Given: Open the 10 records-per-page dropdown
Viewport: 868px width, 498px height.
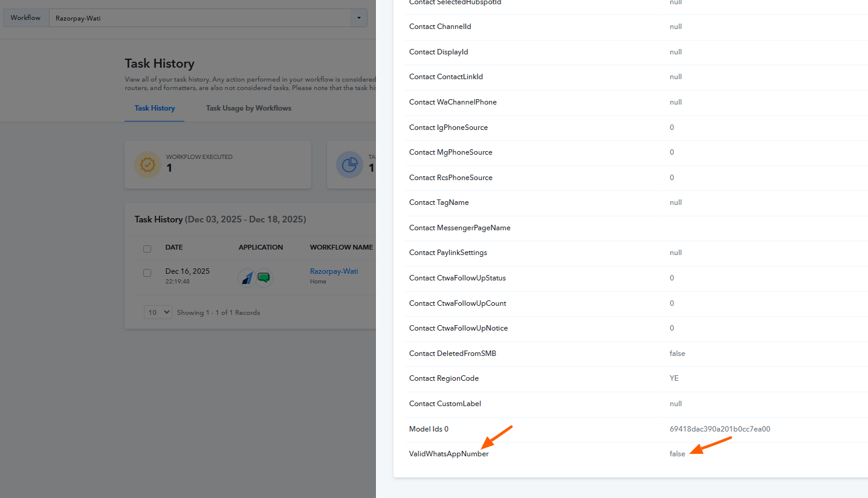Looking at the screenshot, I should click(158, 312).
